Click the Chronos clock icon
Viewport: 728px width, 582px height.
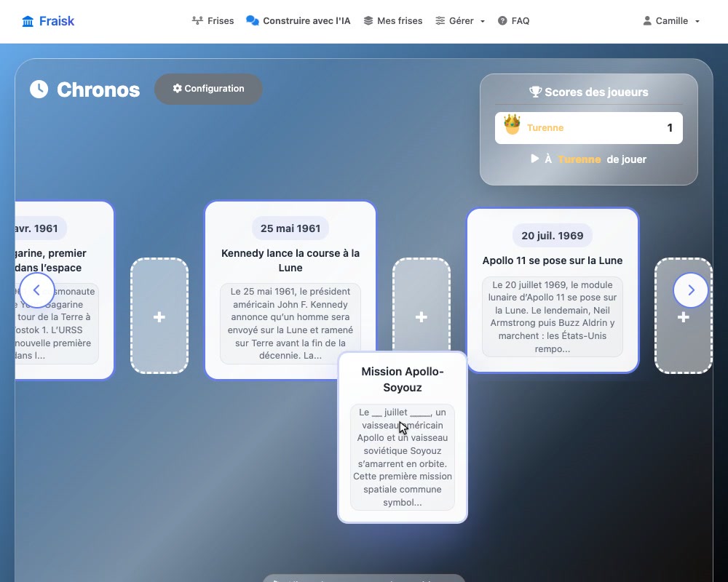39,89
